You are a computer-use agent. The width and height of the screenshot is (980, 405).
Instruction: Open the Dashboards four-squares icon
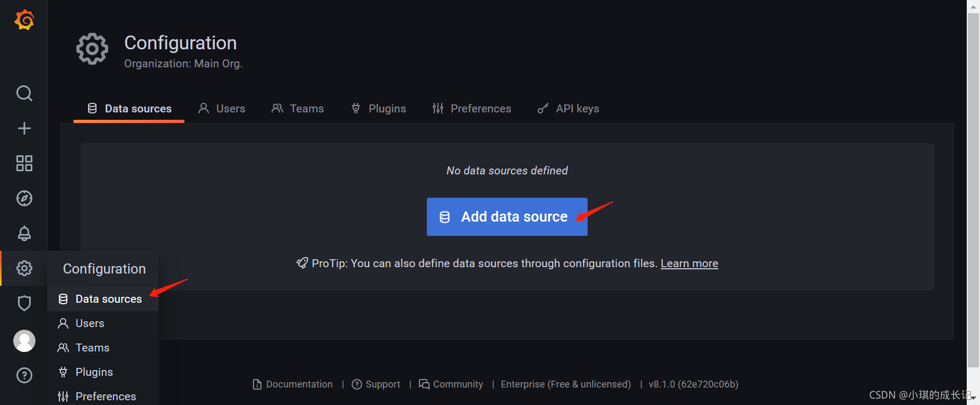[x=24, y=163]
